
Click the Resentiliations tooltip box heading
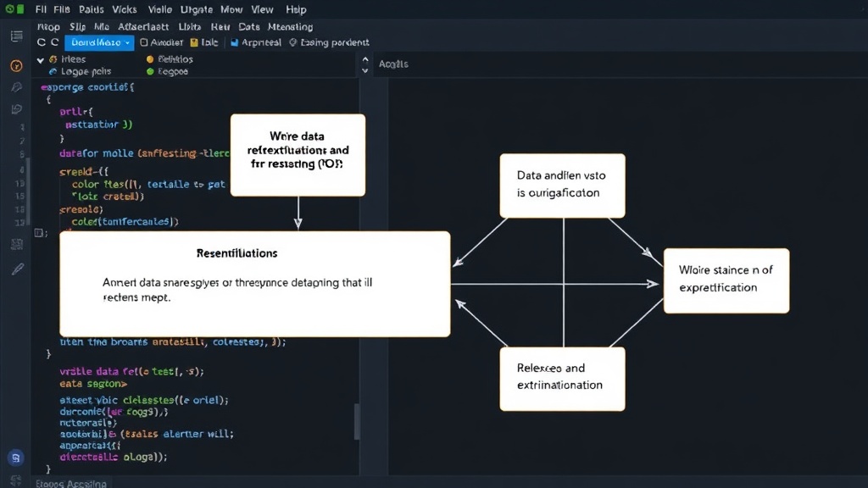tap(237, 253)
